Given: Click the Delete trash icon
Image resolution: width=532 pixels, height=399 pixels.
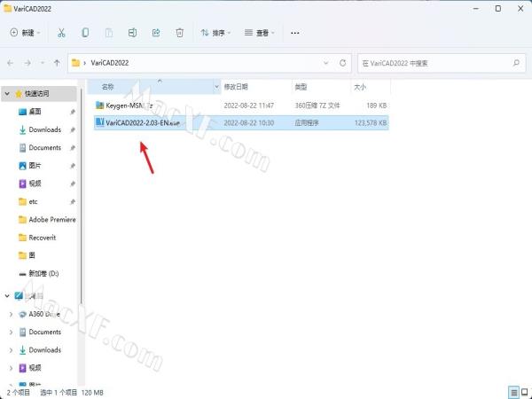Looking at the screenshot, I should click(179, 33).
